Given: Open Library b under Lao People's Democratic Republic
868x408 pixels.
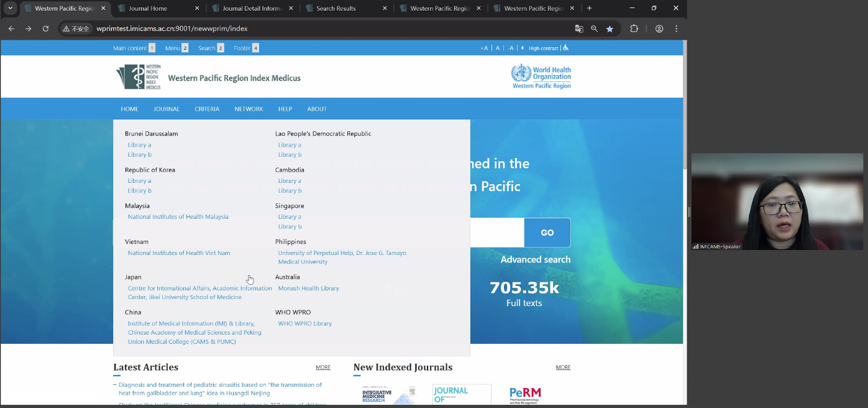Looking at the screenshot, I should click(x=290, y=155).
